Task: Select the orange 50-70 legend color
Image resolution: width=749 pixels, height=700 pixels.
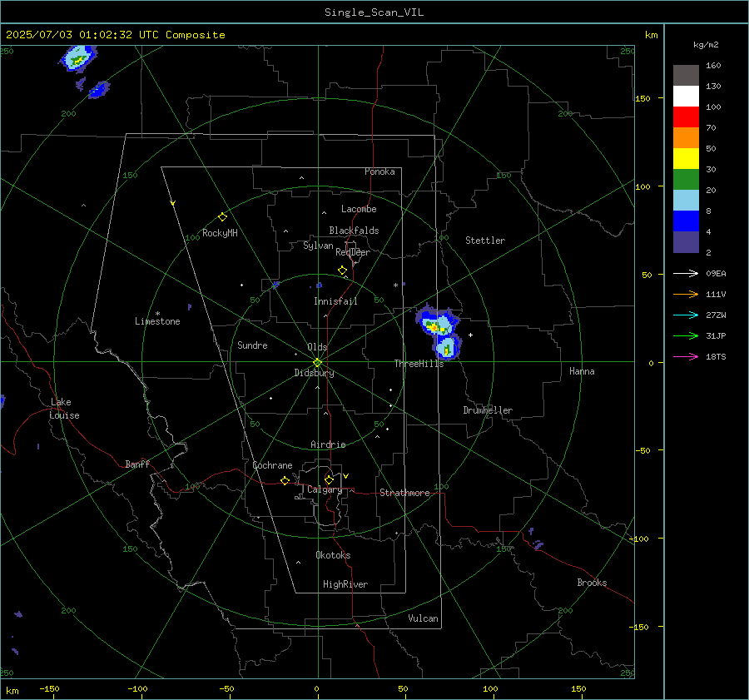Action: pos(686,138)
